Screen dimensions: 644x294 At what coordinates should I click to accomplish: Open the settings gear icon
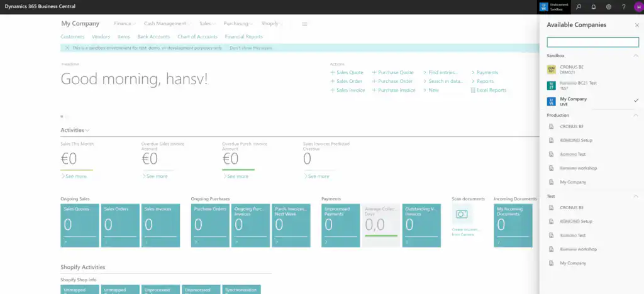tap(608, 6)
